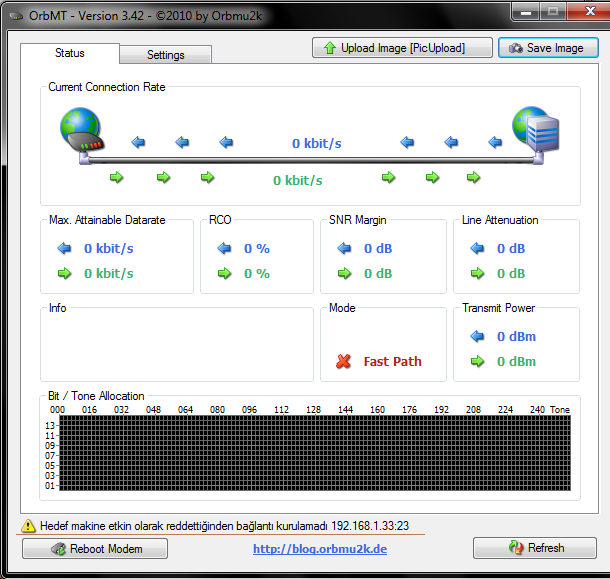Click the blue arrow in Transmit Power
The image size is (610, 579).
point(477,336)
